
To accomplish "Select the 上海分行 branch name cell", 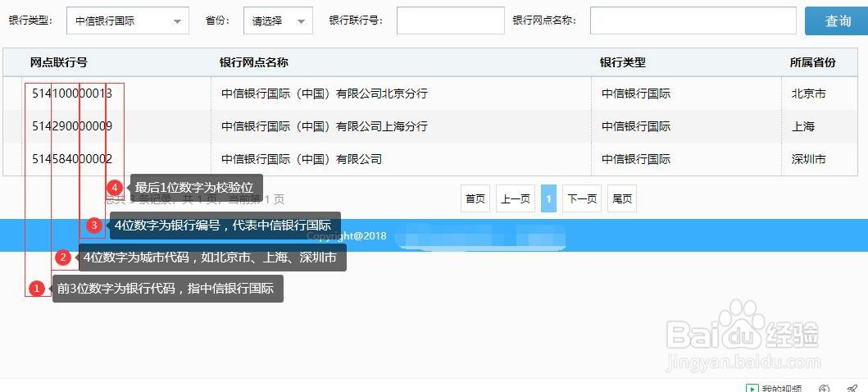I will 325,126.
